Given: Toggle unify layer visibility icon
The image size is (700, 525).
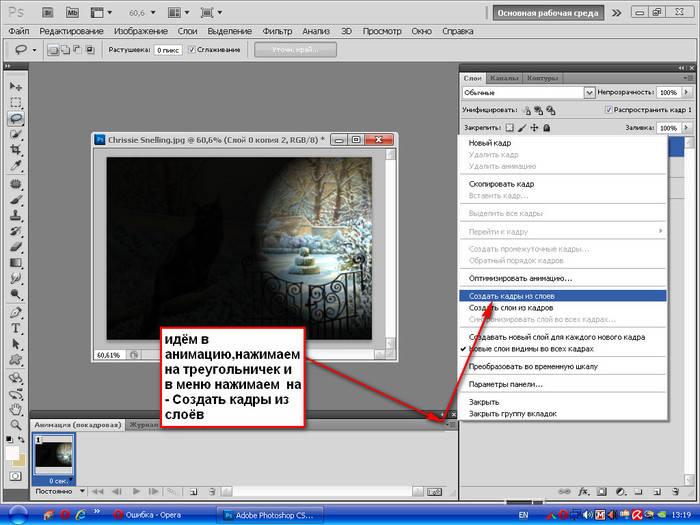Looking at the screenshot, I should (538, 110).
